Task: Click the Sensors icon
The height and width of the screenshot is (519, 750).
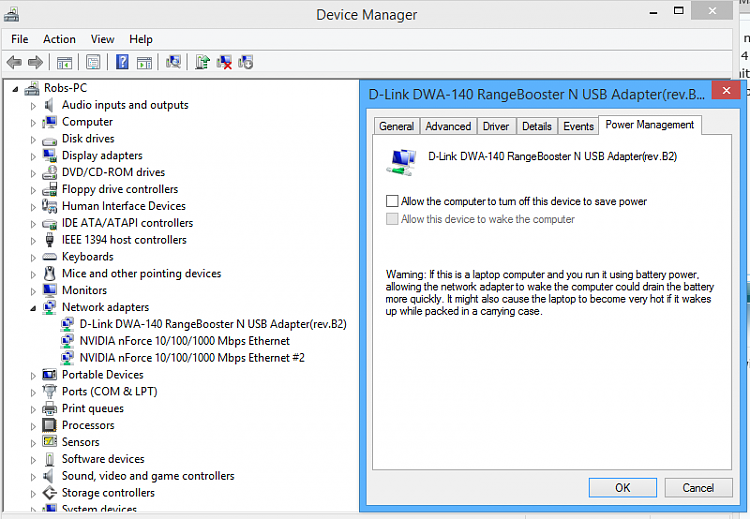Action: [49, 442]
